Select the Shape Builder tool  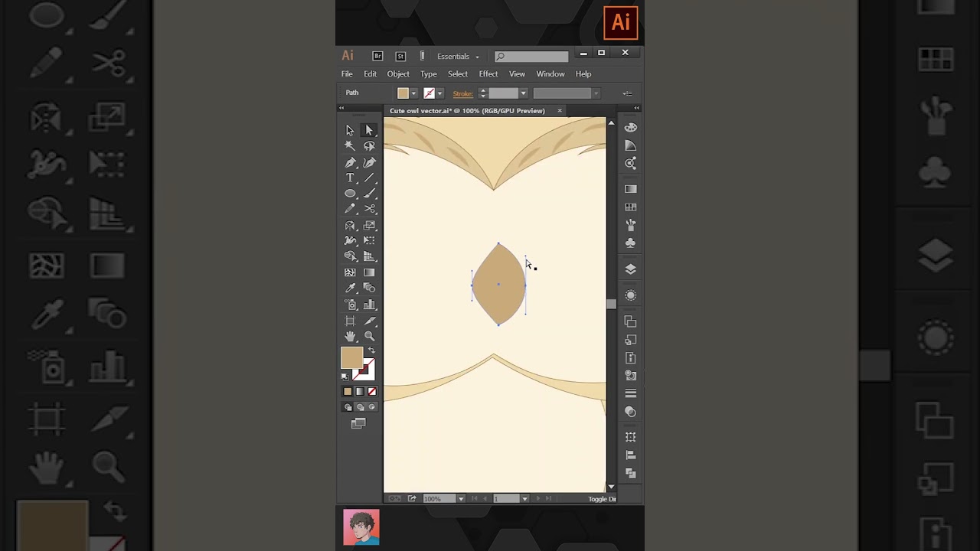pos(350,256)
